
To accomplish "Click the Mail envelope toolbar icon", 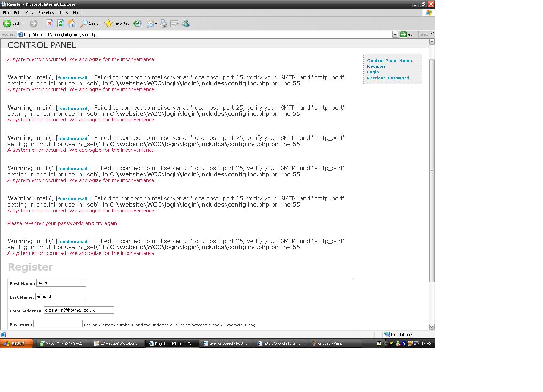I will coord(150,23).
